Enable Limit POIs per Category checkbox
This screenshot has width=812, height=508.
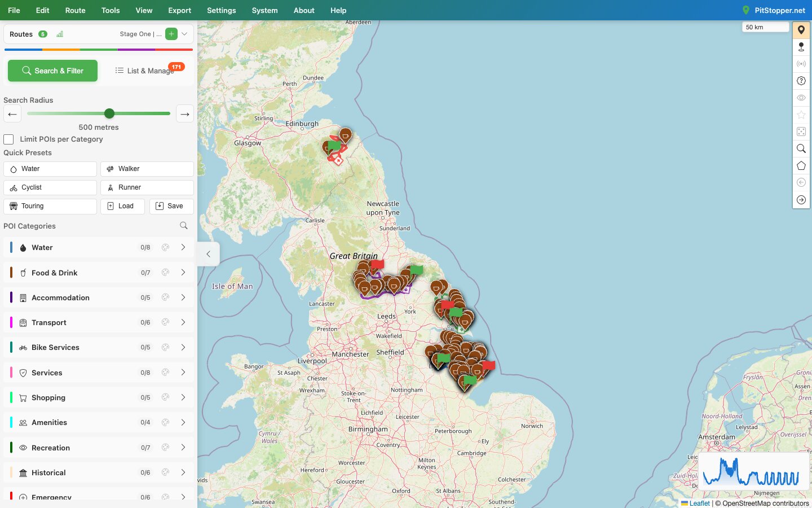pos(8,139)
